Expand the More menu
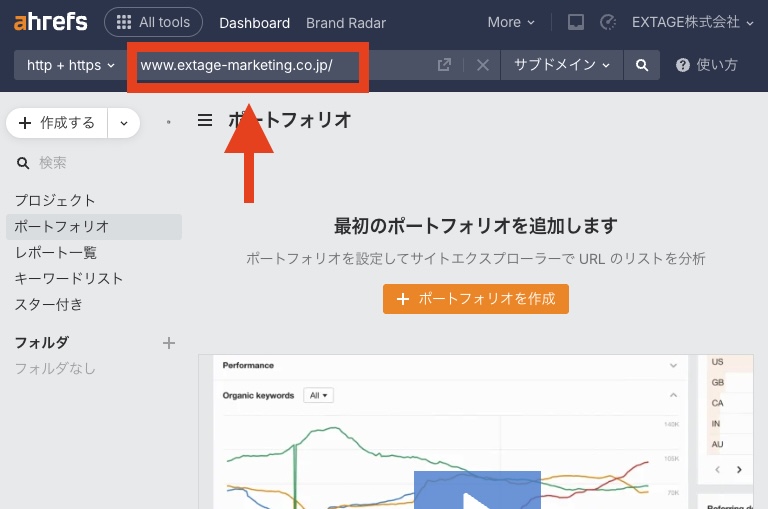Image resolution: width=768 pixels, height=509 pixels. point(511,22)
